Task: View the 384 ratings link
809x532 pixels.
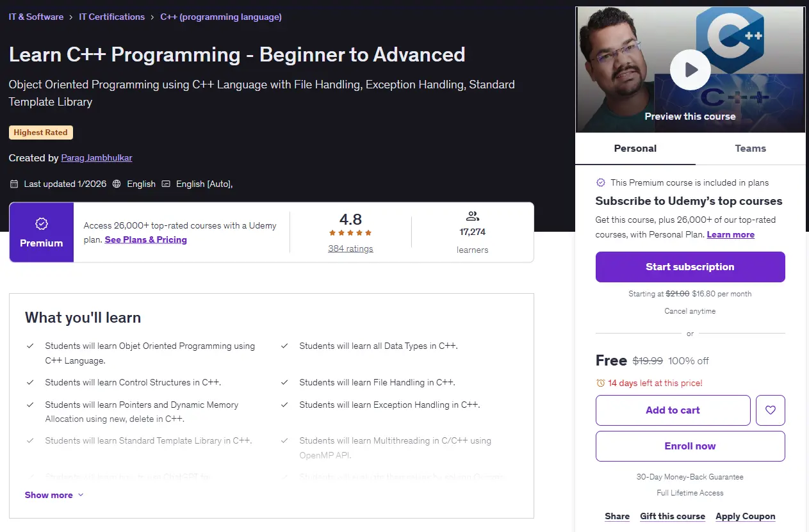Action: [350, 248]
